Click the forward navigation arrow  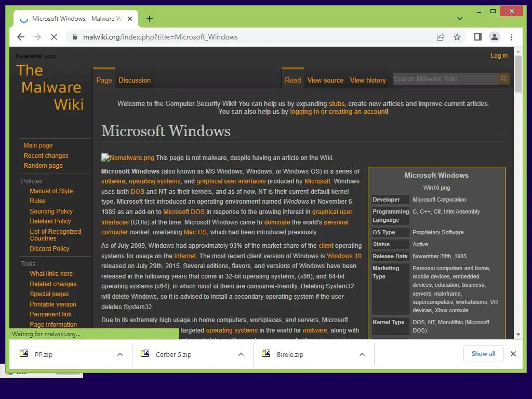(x=37, y=37)
